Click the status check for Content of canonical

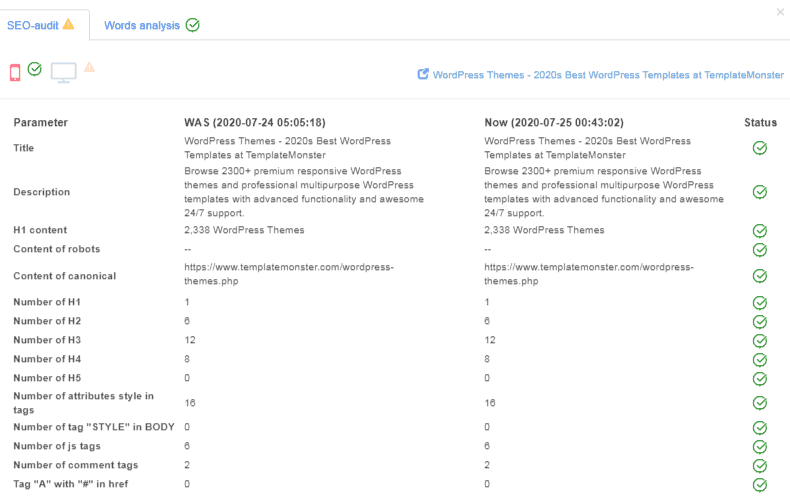[x=760, y=276]
